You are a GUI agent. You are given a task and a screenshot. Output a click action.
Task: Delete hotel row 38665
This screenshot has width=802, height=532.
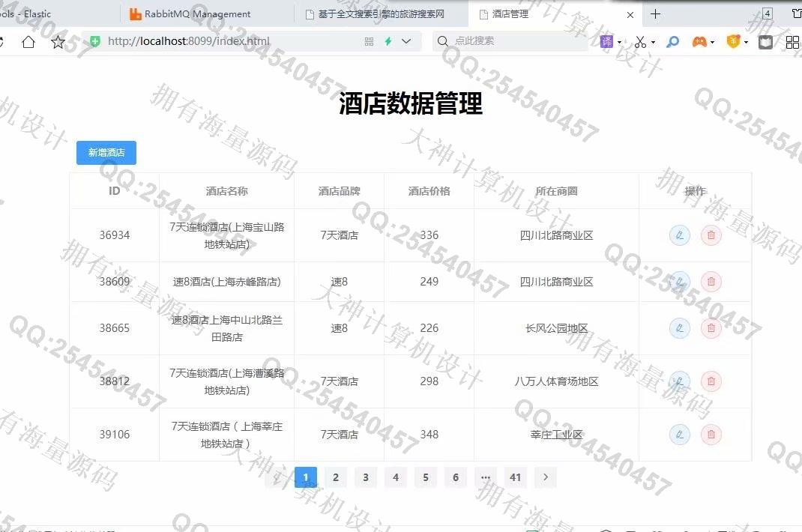pos(711,328)
